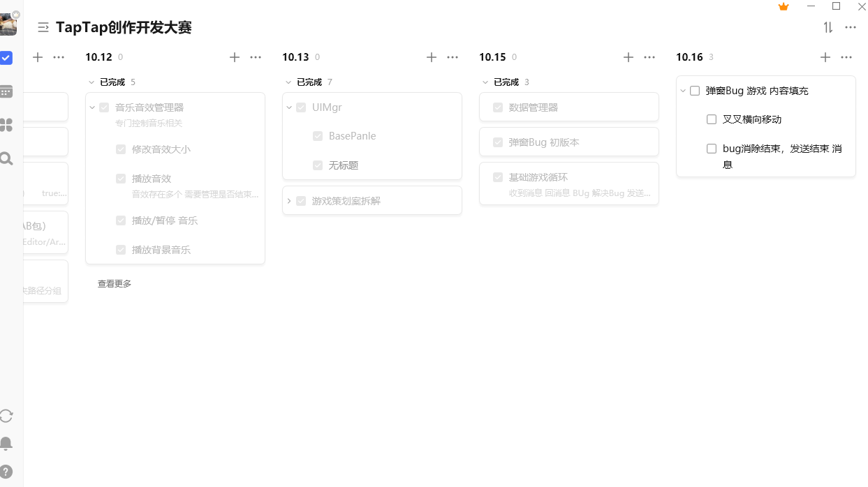
Task: Open more options for column 10.15
Action: (x=649, y=57)
